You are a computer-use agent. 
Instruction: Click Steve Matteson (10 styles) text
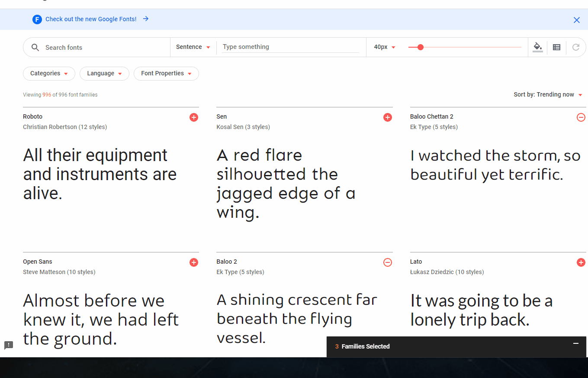tap(59, 272)
